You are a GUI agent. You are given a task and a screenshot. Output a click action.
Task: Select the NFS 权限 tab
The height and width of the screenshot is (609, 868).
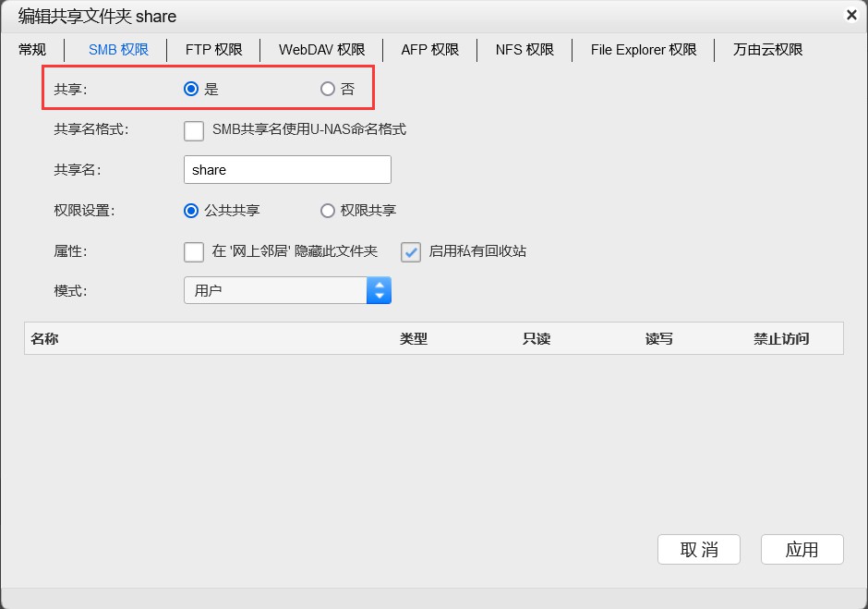[524, 50]
